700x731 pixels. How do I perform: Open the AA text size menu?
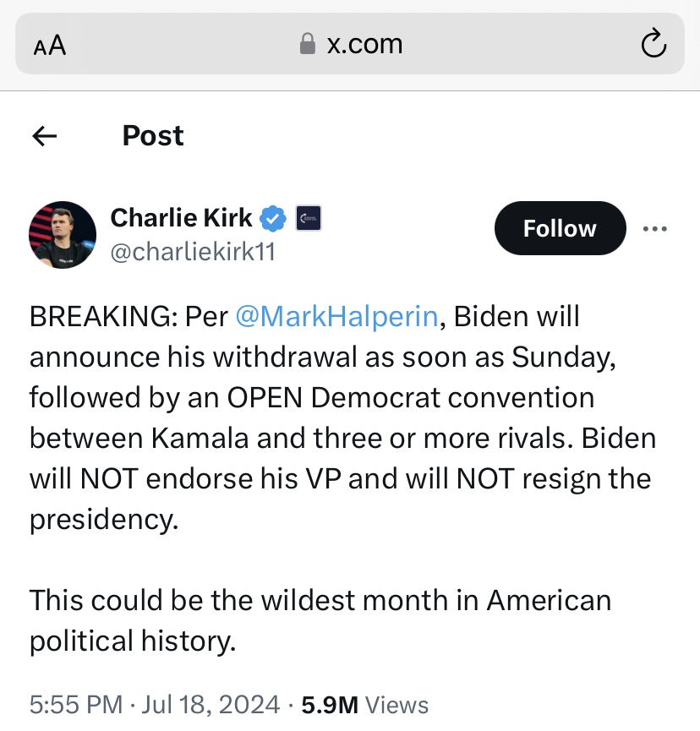coord(50,46)
